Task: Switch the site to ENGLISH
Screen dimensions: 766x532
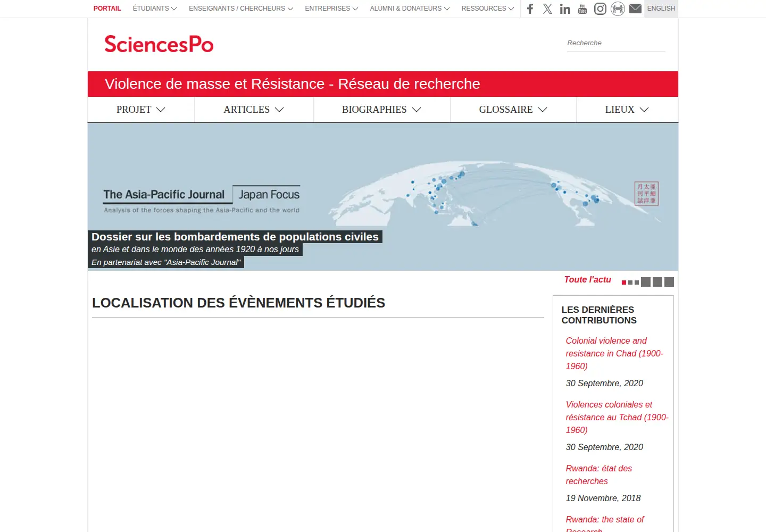Action: point(661,9)
